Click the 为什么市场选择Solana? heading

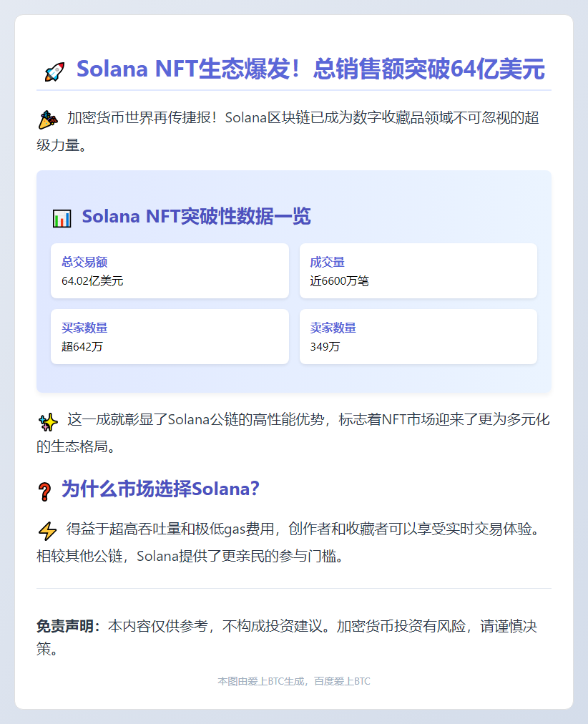click(161, 489)
